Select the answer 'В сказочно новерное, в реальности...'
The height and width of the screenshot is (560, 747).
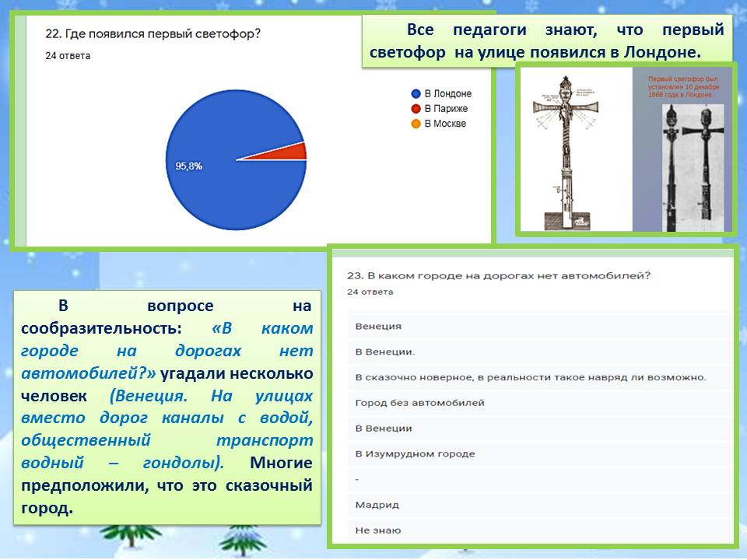point(539,377)
